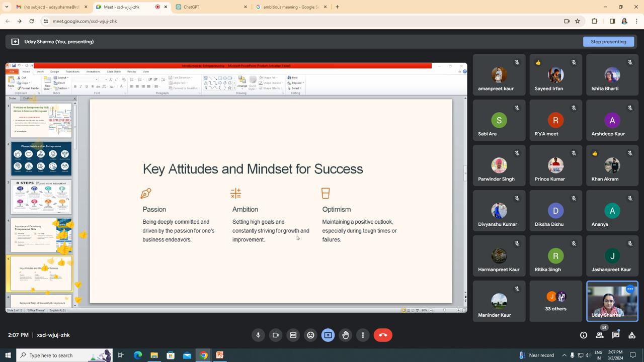Open Microsoft Edge from taskbar
Image resolution: width=644 pixels, height=362 pixels.
point(138,355)
